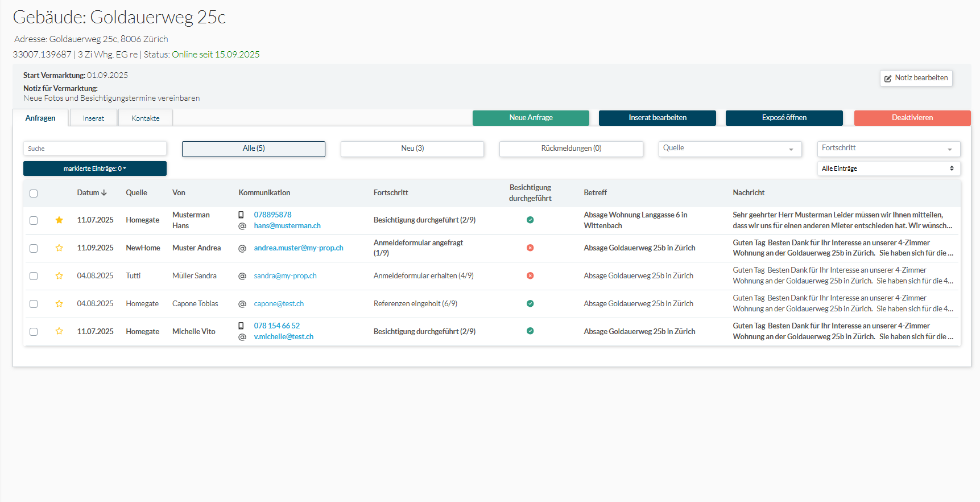The width and height of the screenshot is (980, 502).
Task: Unstar the Musterman Hans request
Action: pos(59,220)
